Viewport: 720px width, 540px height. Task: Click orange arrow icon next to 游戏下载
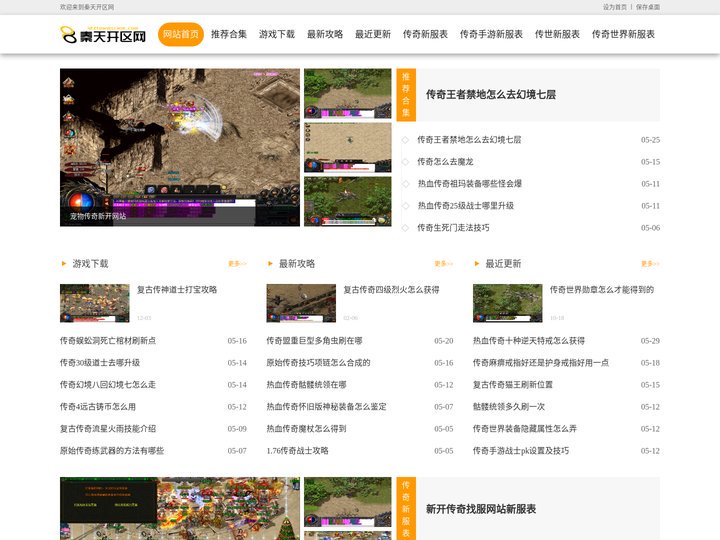coord(64,264)
